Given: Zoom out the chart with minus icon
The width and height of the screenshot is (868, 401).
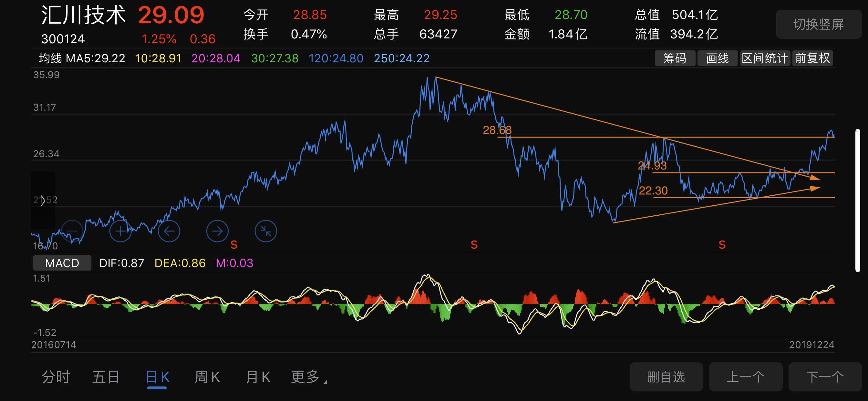Looking at the screenshot, I should click(x=72, y=231).
